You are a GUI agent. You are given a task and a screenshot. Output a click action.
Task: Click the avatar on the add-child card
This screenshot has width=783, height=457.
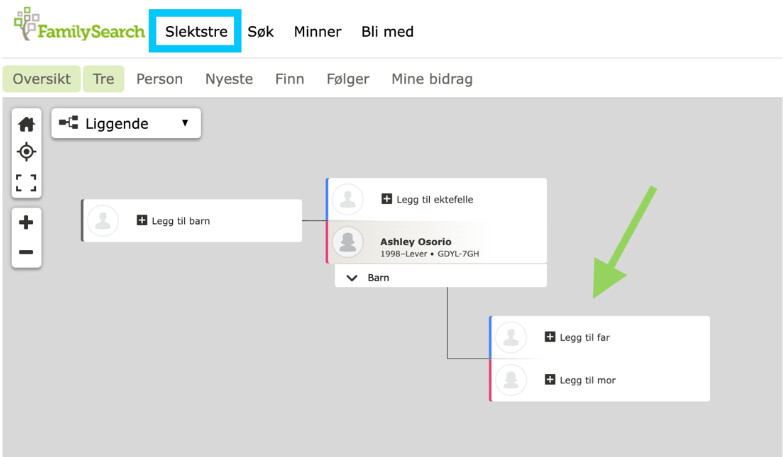coord(103,220)
